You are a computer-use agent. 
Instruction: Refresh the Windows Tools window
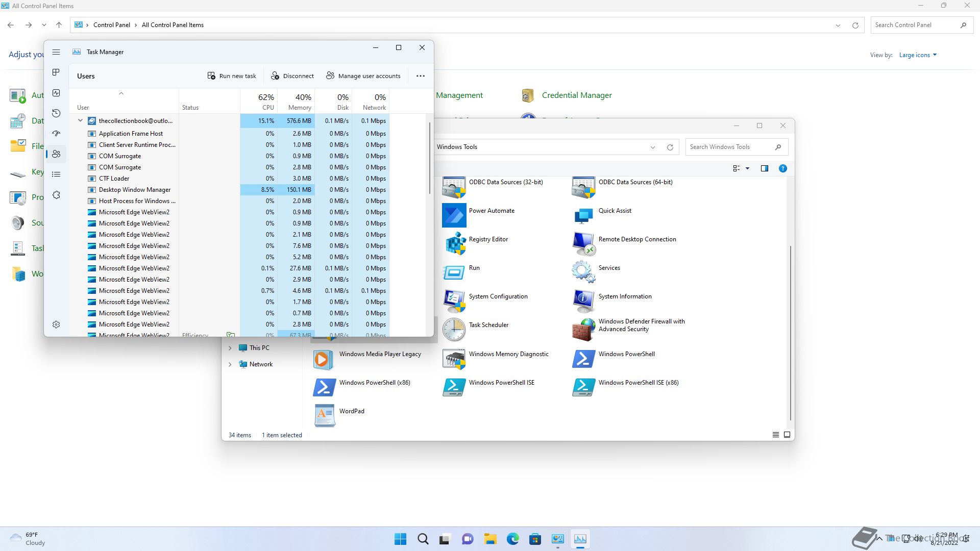(670, 147)
